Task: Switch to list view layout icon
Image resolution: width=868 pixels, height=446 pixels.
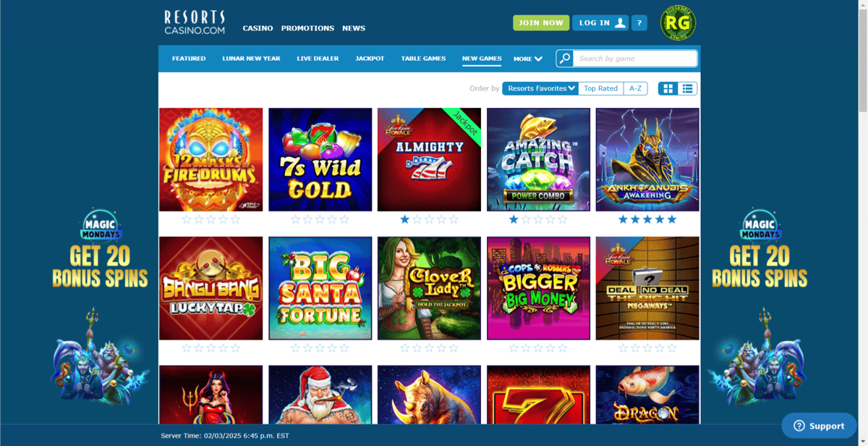Action: point(687,88)
